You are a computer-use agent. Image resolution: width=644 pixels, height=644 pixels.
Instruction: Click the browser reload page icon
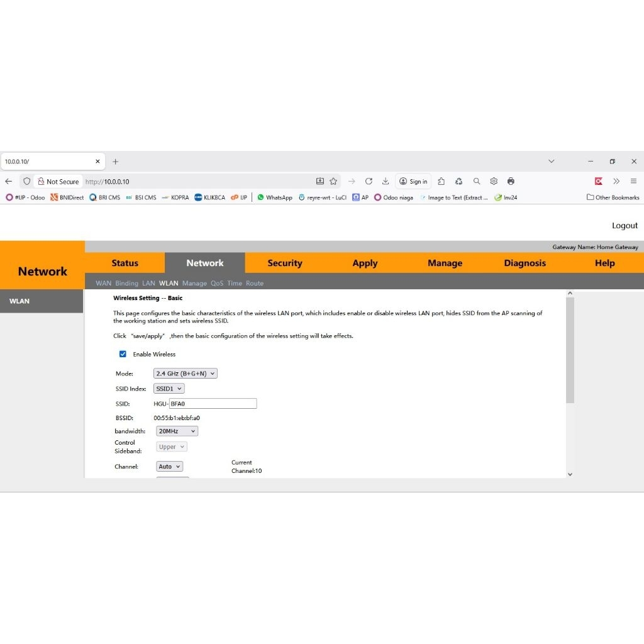369,181
